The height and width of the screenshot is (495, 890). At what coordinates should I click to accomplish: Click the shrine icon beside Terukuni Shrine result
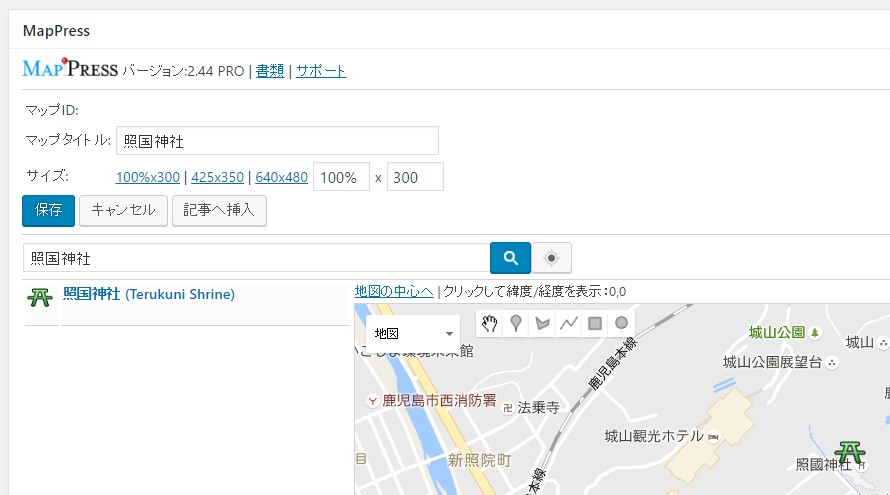point(40,297)
